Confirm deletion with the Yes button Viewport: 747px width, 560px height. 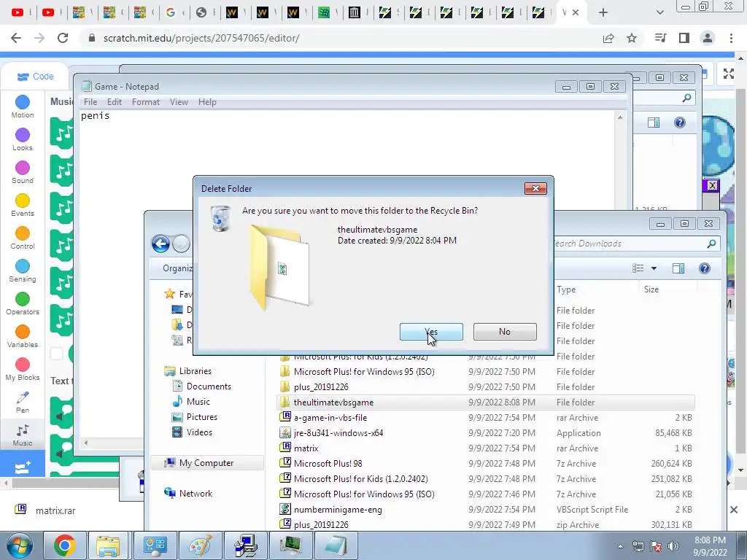tap(431, 332)
